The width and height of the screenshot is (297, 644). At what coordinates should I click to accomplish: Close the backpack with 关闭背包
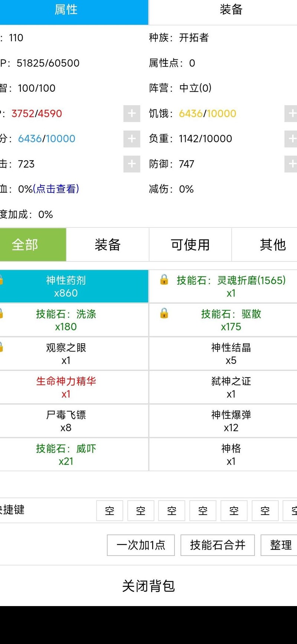pos(148,586)
